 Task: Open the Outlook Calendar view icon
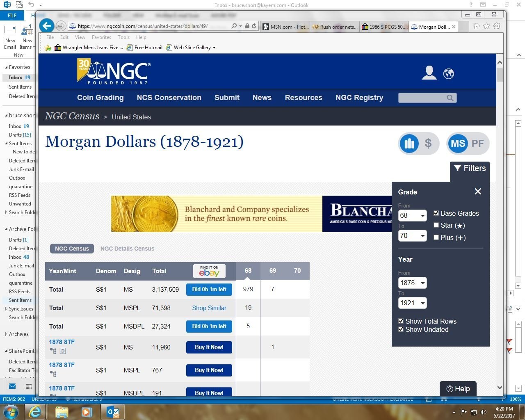pos(29,386)
